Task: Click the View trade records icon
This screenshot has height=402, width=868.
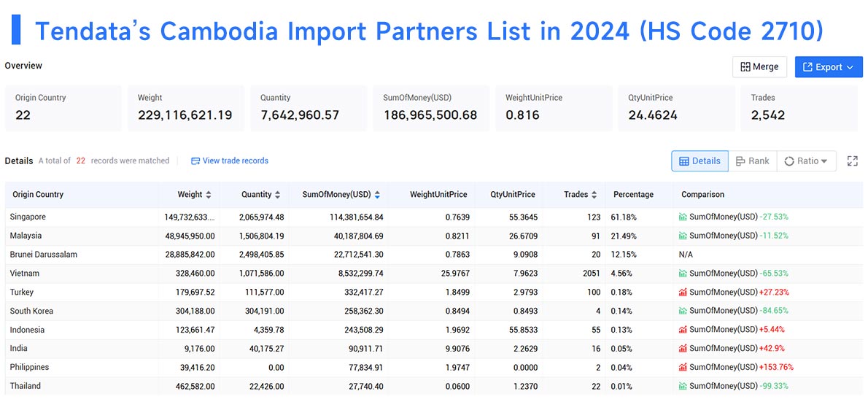Action: (x=195, y=161)
